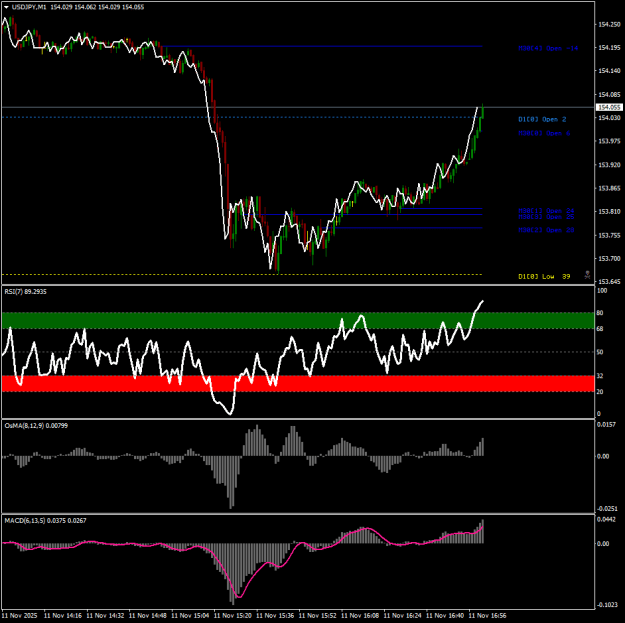The width and height of the screenshot is (625, 623).
Task: Select the yellow 'D1[0] Low 39' label
Action: (544, 276)
